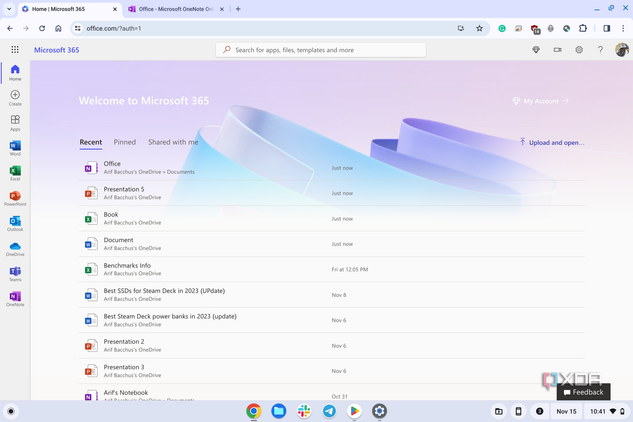Open the Microsoft 365 app launcher grid
Screen dimensions: 633x422
15,49
